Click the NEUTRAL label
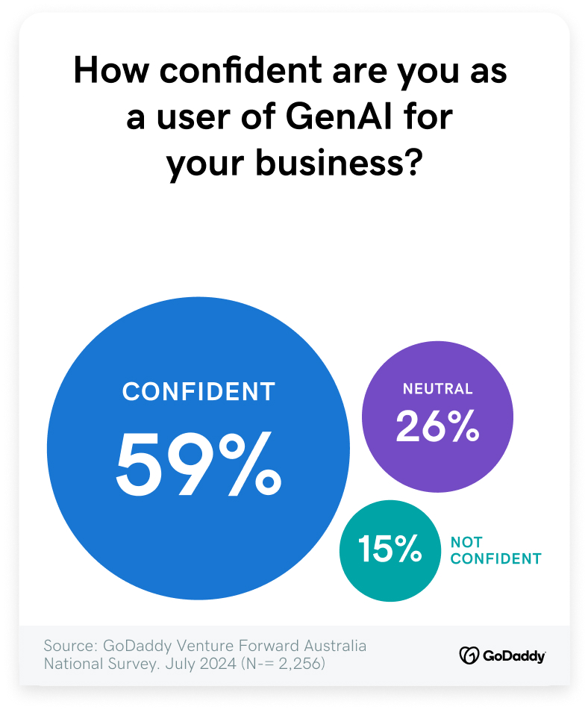The width and height of the screenshot is (588, 710). click(x=438, y=388)
